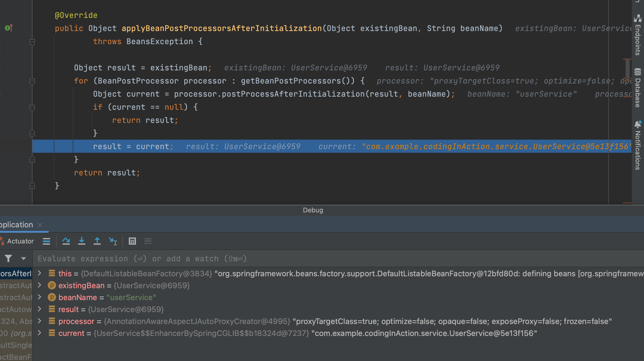Open the Endpoints tool window

(x=638, y=35)
